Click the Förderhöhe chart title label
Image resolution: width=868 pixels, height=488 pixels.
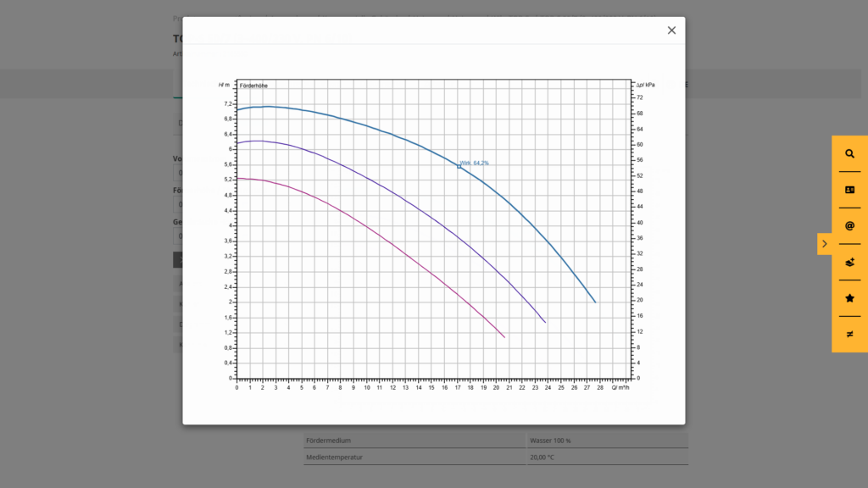tap(253, 86)
